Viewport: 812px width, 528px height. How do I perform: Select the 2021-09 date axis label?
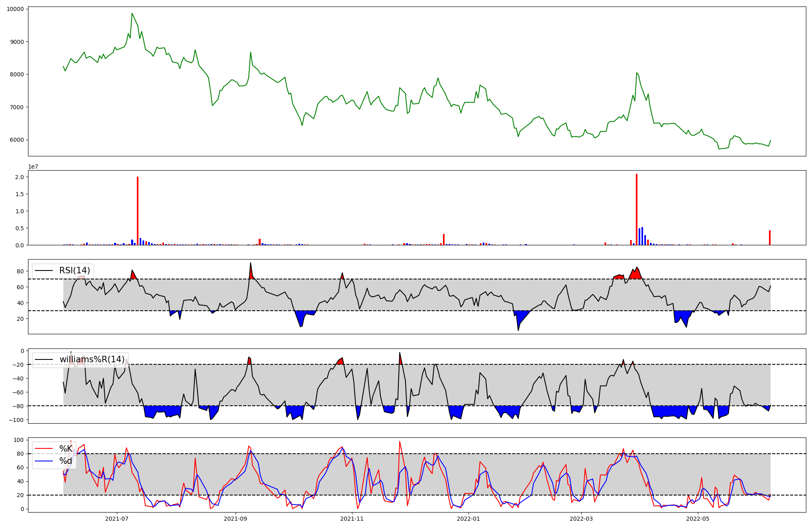(235, 519)
